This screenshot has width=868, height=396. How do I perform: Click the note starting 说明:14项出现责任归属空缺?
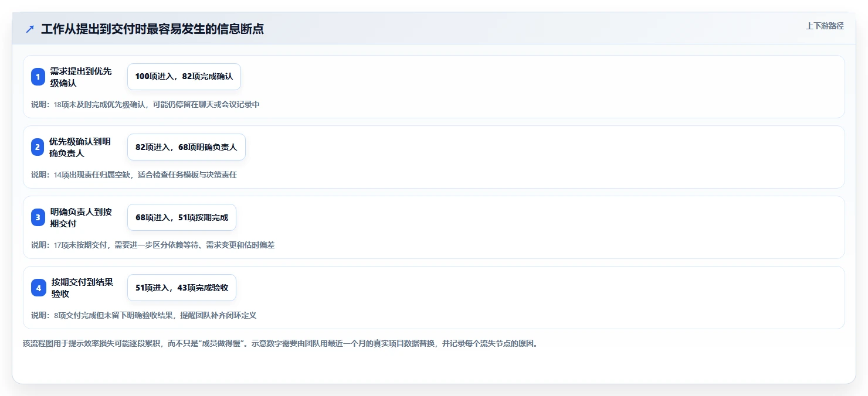click(x=134, y=175)
